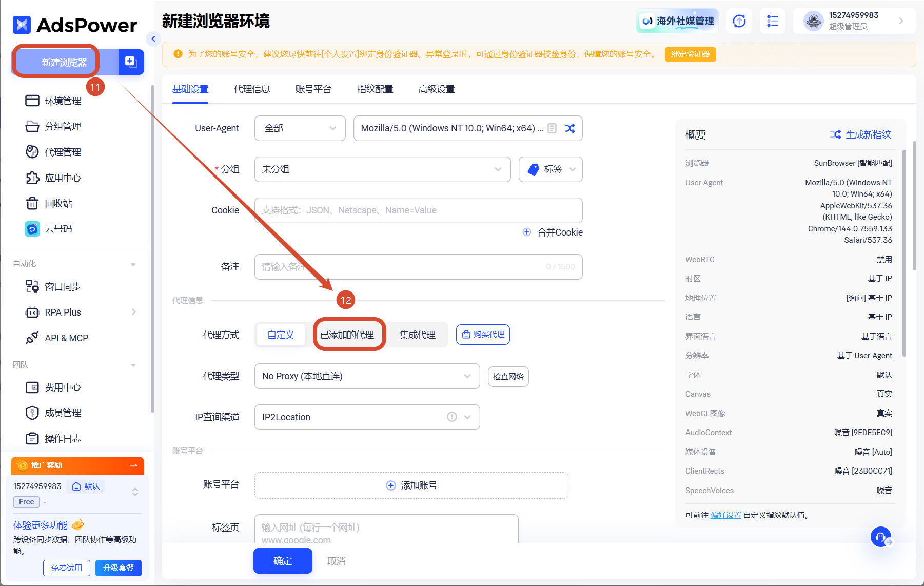Image resolution: width=924 pixels, height=586 pixels.
Task: Open the customer support chat bubble
Action: 881,537
